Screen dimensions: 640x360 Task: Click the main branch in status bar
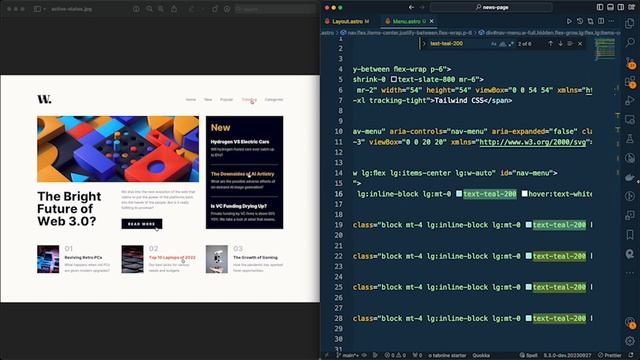coord(347,355)
